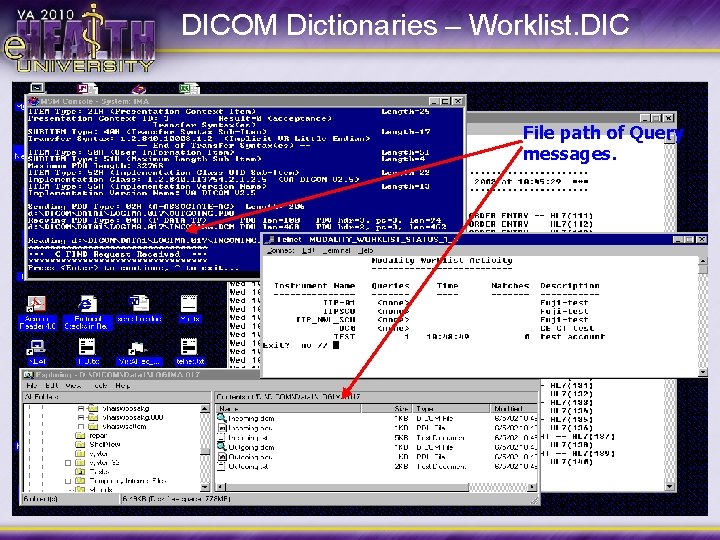Click the MSM Console title bar icon
Image resolution: width=720 pixels, height=540 pixels.
[x=33, y=101]
